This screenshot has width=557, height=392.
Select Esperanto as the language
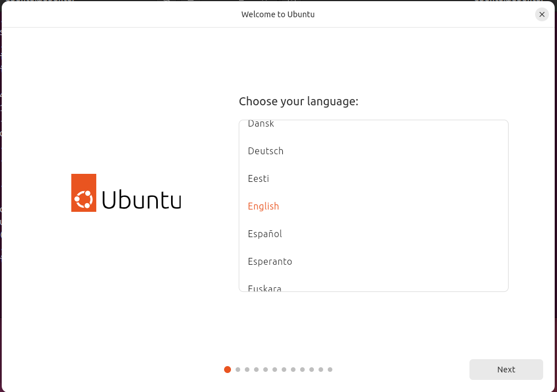pos(270,261)
